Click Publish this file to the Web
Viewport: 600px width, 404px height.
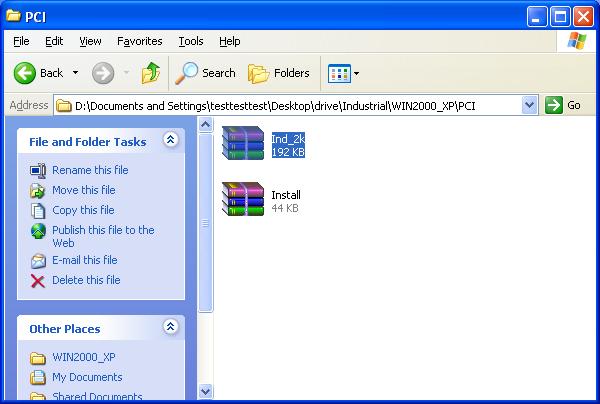click(x=103, y=236)
